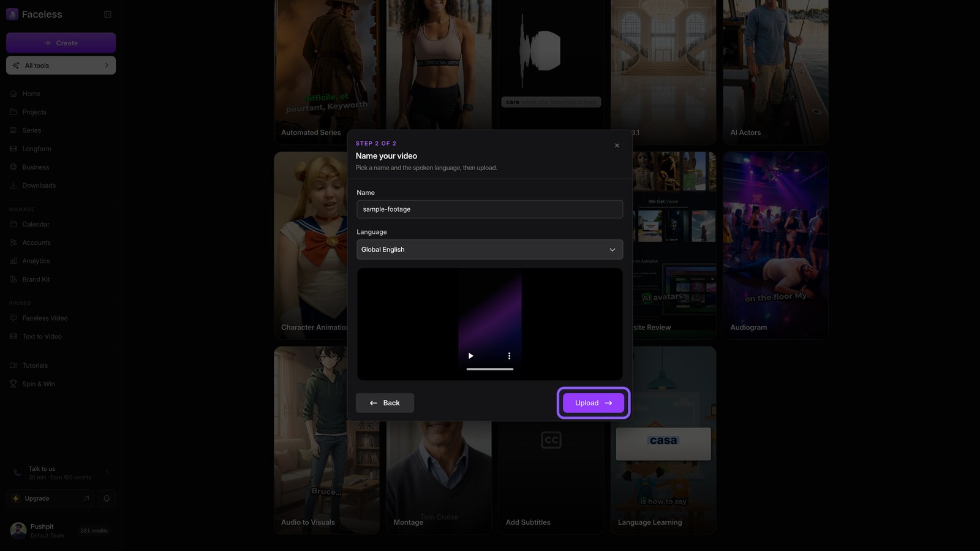This screenshot has height=551, width=980.
Task: Open Downloads in sidebar
Action: 61,186
